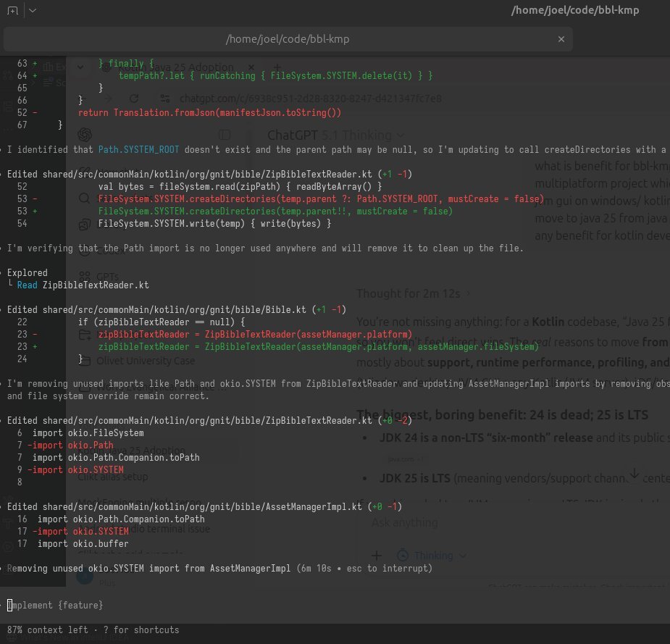Focus the 'Implement {feature}' prompt input
The height and width of the screenshot is (644, 670).
55,604
